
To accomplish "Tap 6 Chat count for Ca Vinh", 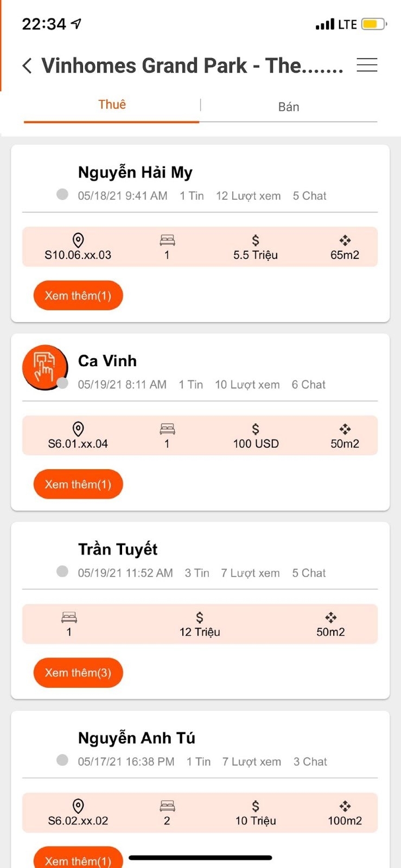I will tap(308, 385).
